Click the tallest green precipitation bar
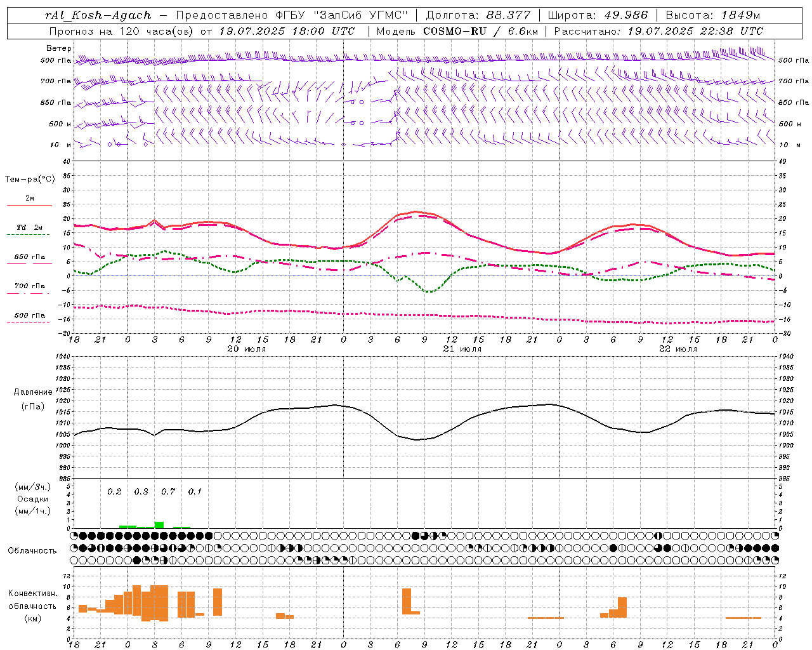The image size is (812, 650). pos(159,525)
